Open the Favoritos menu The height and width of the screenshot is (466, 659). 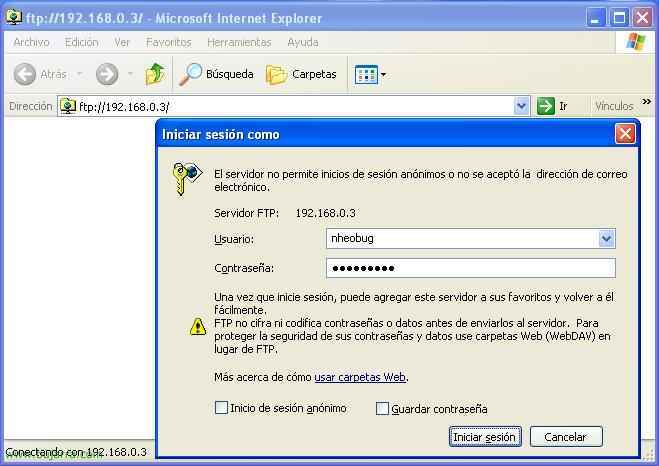click(169, 42)
